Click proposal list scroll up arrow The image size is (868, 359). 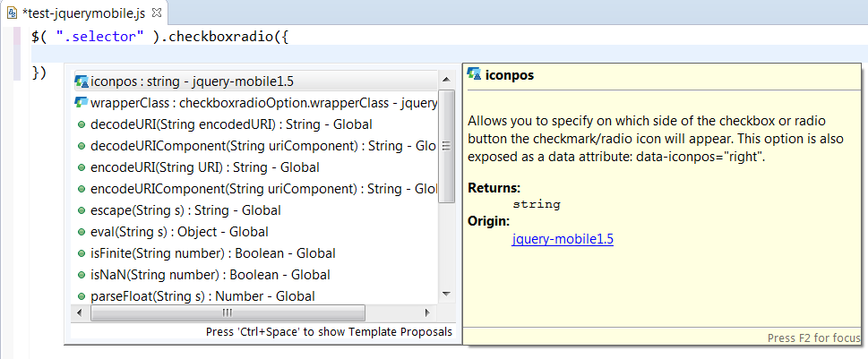tap(447, 81)
